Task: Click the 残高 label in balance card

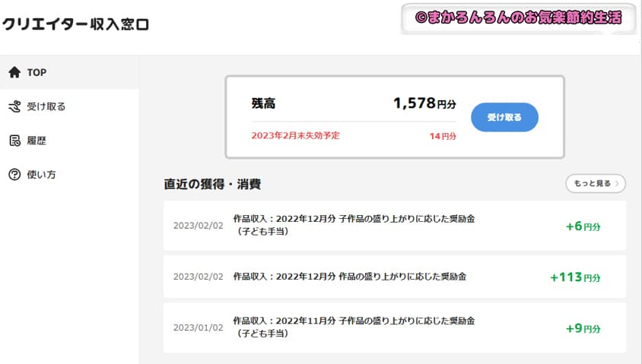Action: tap(263, 103)
